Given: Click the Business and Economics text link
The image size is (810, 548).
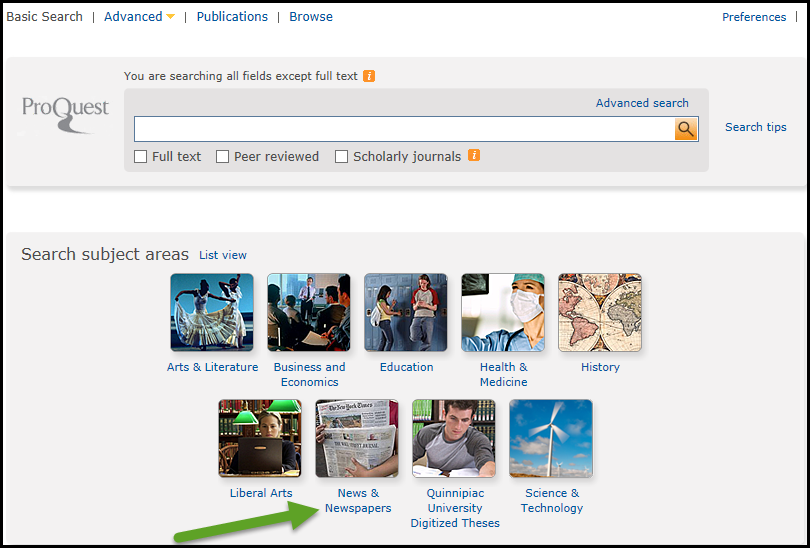Looking at the screenshot, I should [x=309, y=374].
